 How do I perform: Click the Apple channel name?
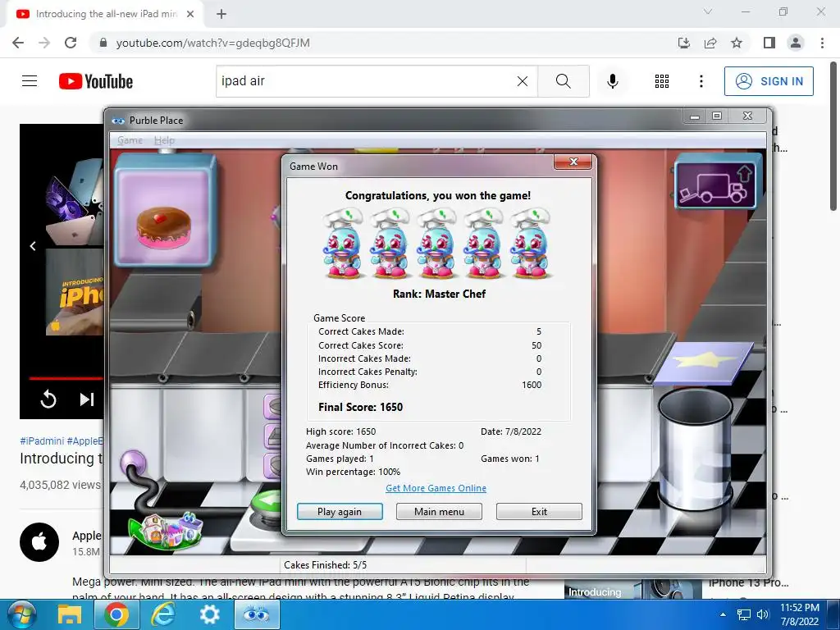point(87,536)
